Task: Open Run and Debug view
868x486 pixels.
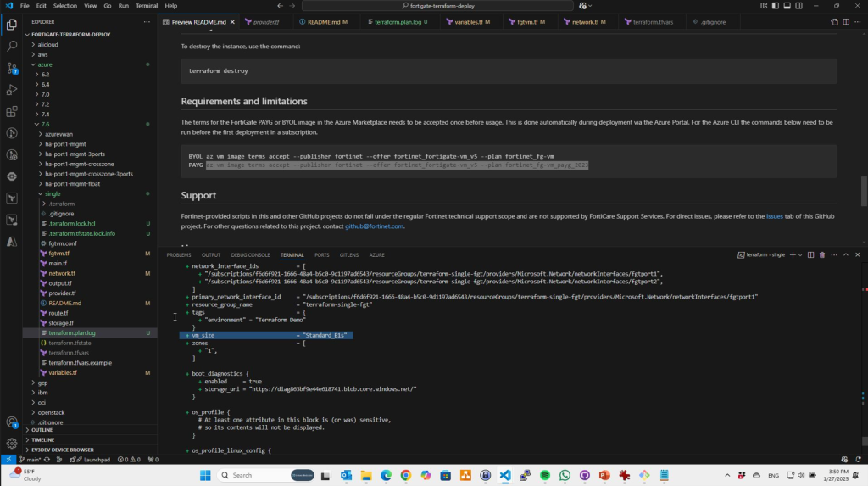Action: 12,89
